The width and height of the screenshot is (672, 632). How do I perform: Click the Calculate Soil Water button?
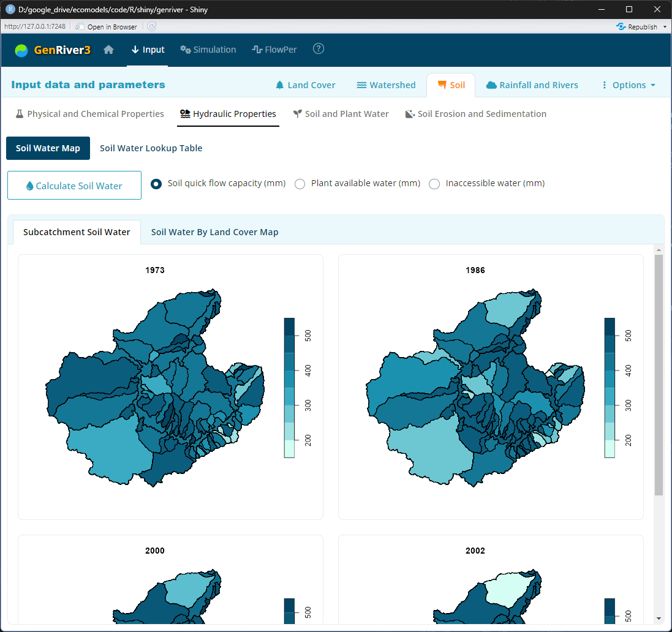74,185
